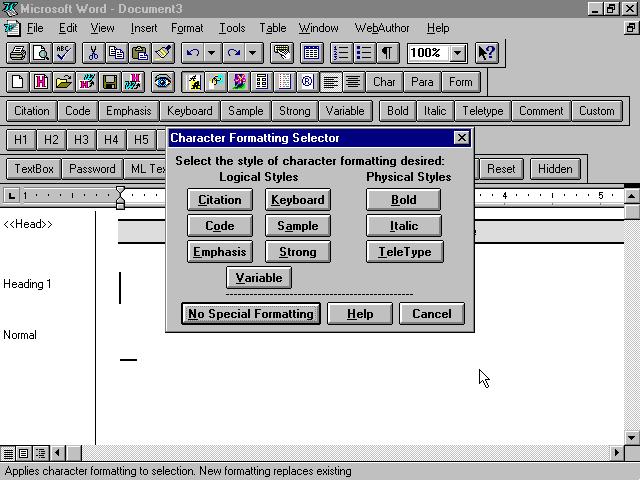This screenshot has height=480, width=640.
Task: Open the zoom percentage dropdown
Action: (x=457, y=53)
